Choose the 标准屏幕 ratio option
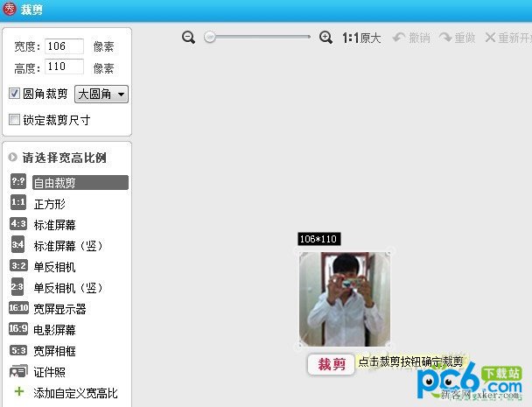 pos(54,225)
